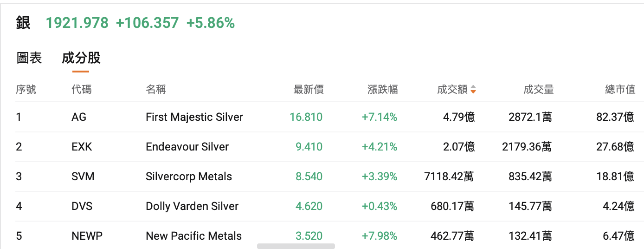Click the sort arrow beside 成交額
This screenshot has width=644, height=249.
[x=473, y=90]
